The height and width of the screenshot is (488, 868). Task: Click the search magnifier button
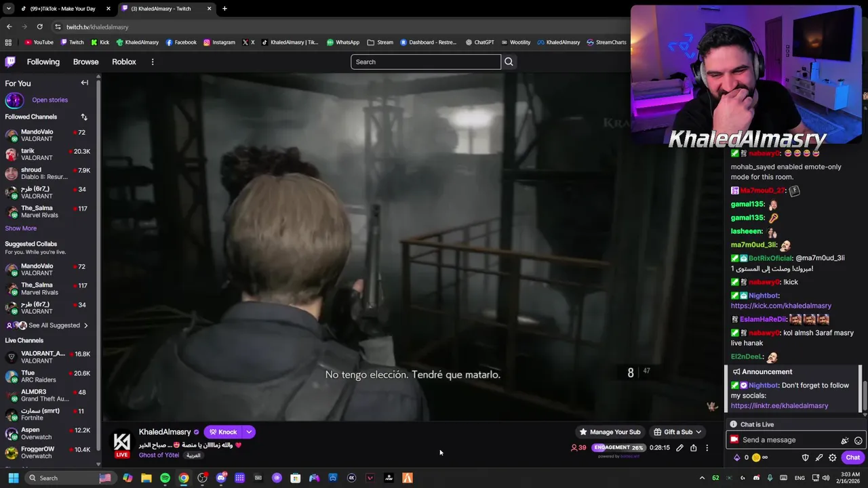[x=509, y=62]
